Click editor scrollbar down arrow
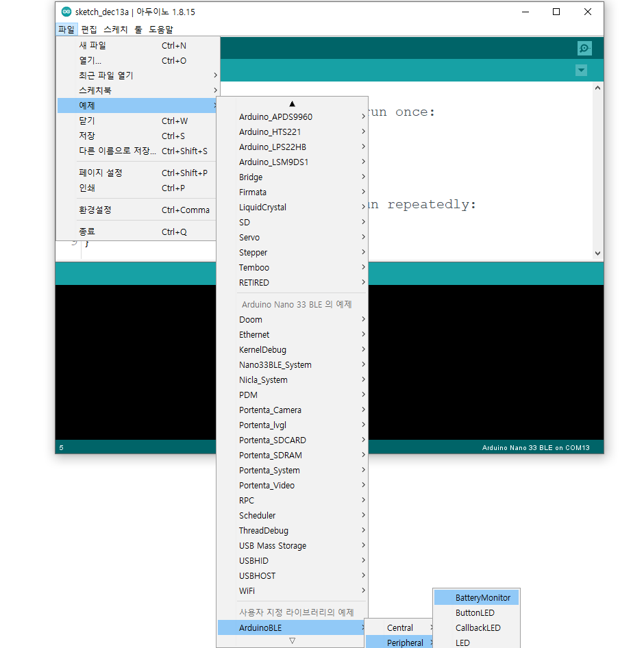 click(x=597, y=253)
